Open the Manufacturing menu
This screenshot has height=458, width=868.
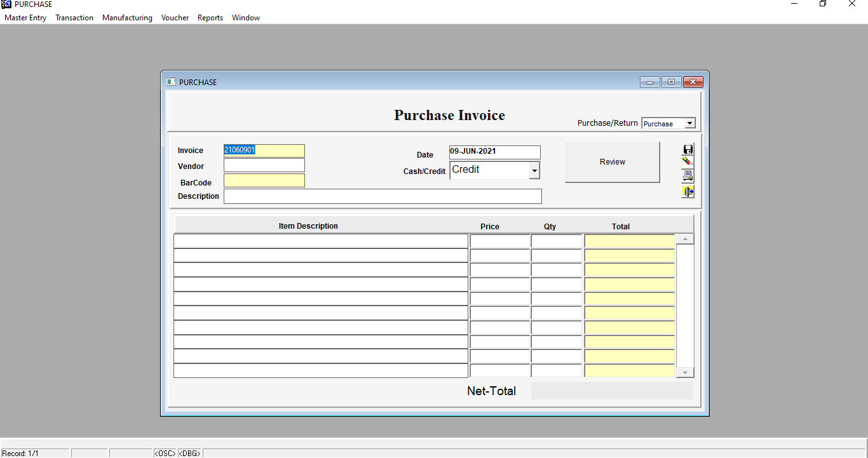(x=127, y=18)
